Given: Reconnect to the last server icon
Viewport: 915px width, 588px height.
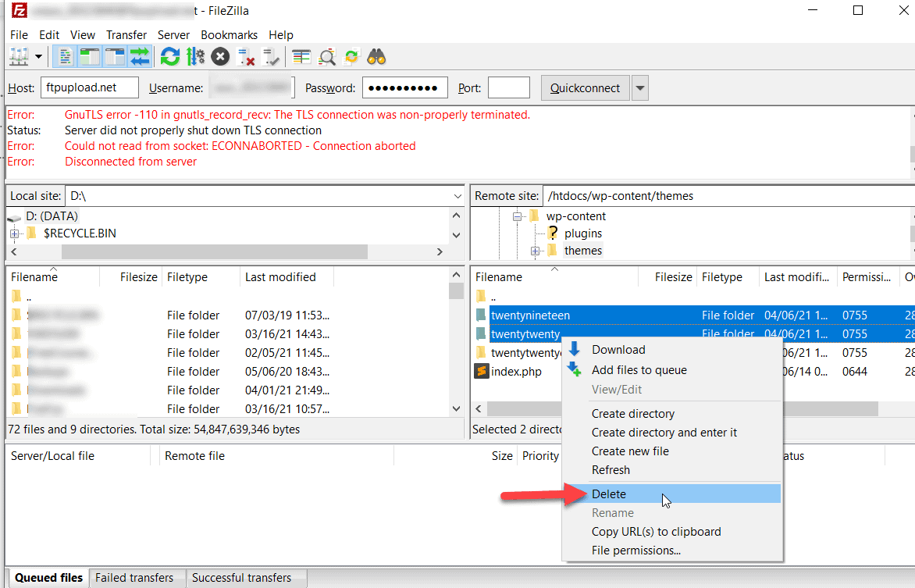Looking at the screenshot, I should pos(271,57).
